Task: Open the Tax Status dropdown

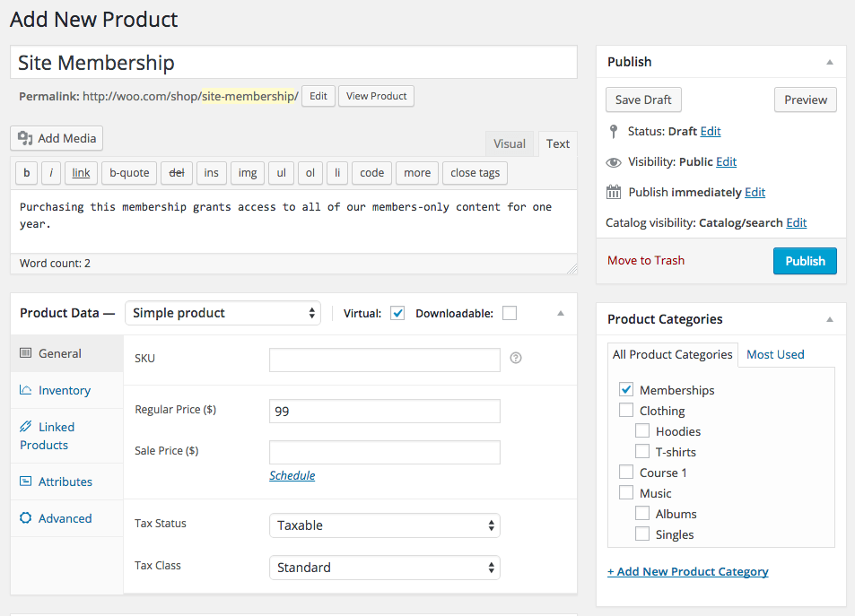Action: 384,525
